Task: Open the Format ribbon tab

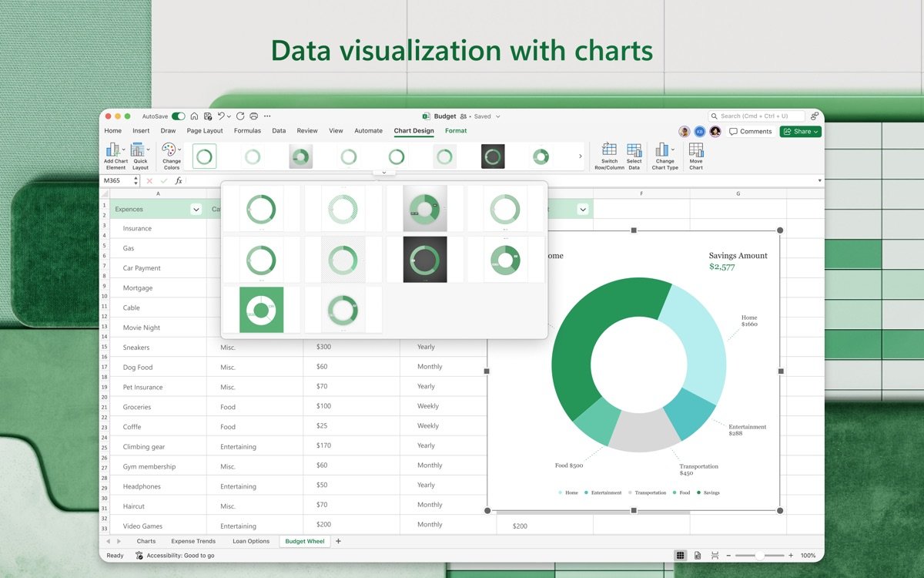Action: (x=456, y=131)
